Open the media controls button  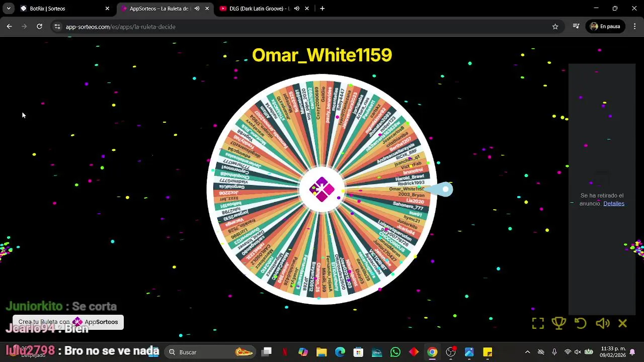click(x=576, y=27)
